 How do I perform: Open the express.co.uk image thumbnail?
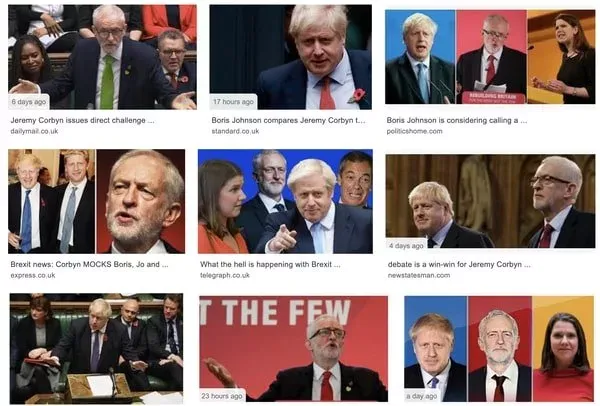96,201
